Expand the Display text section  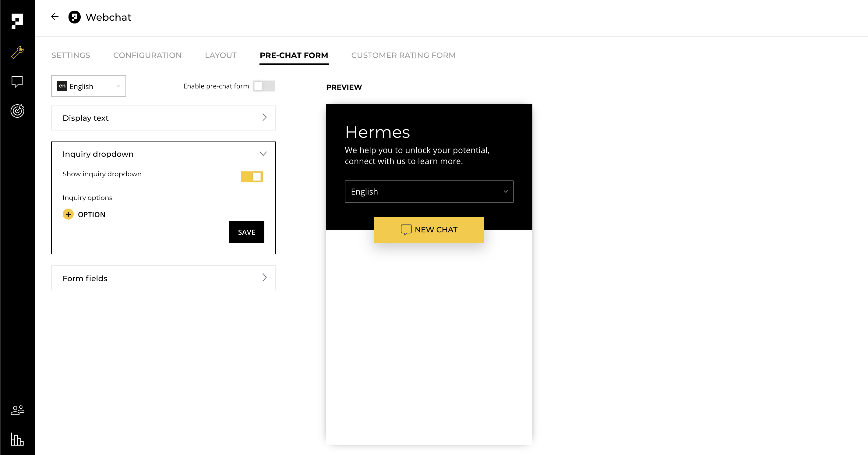coord(164,118)
